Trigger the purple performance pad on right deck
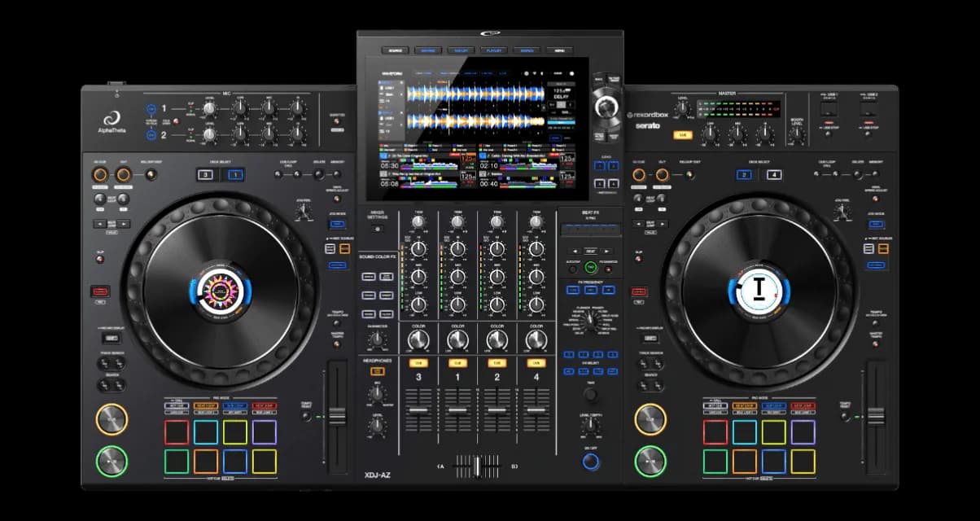 [x=803, y=432]
